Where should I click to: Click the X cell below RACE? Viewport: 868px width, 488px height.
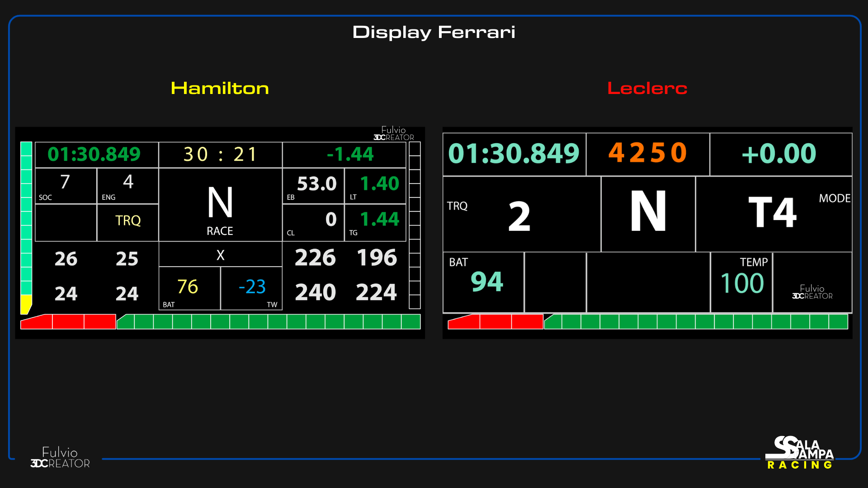pos(220,255)
